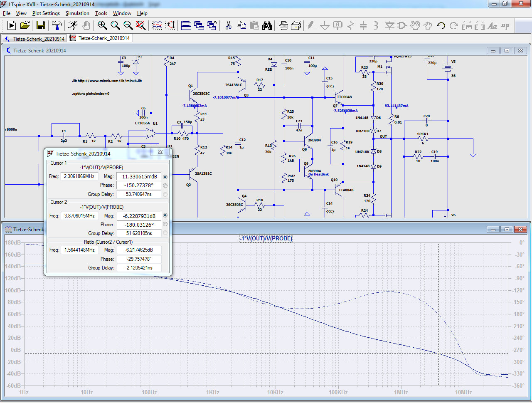Click the Zoom Out magnifier icon
The height and width of the screenshot is (403, 532).
pyautogui.click(x=128, y=25)
